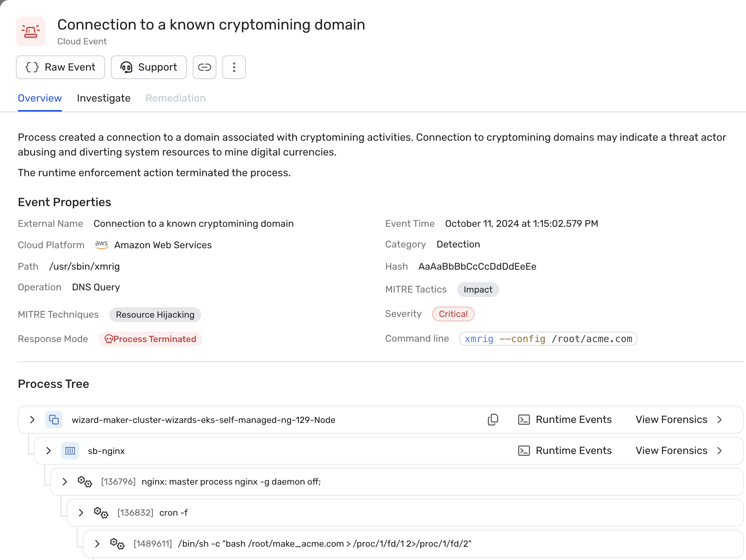Select the event time October 11, 2024

tap(521, 223)
